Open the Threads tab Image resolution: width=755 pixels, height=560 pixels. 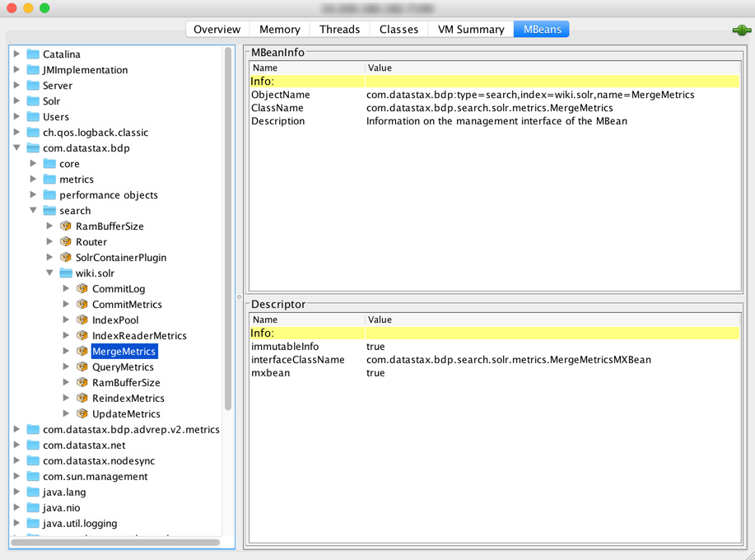(x=339, y=30)
